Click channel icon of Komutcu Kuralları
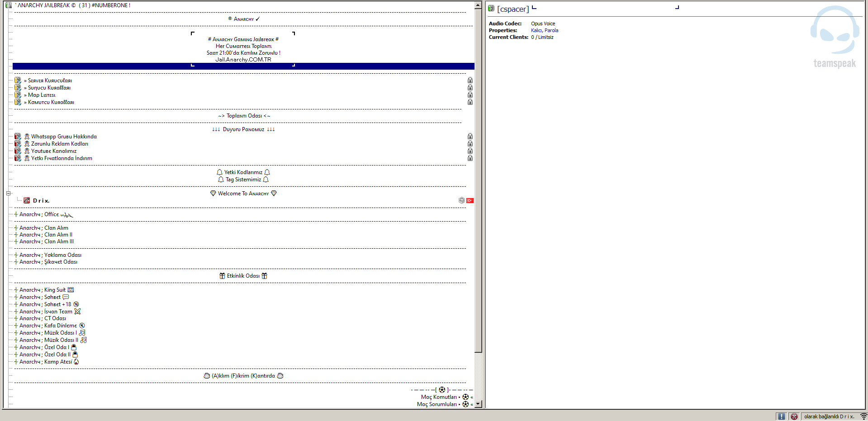The image size is (868, 421). 18,102
